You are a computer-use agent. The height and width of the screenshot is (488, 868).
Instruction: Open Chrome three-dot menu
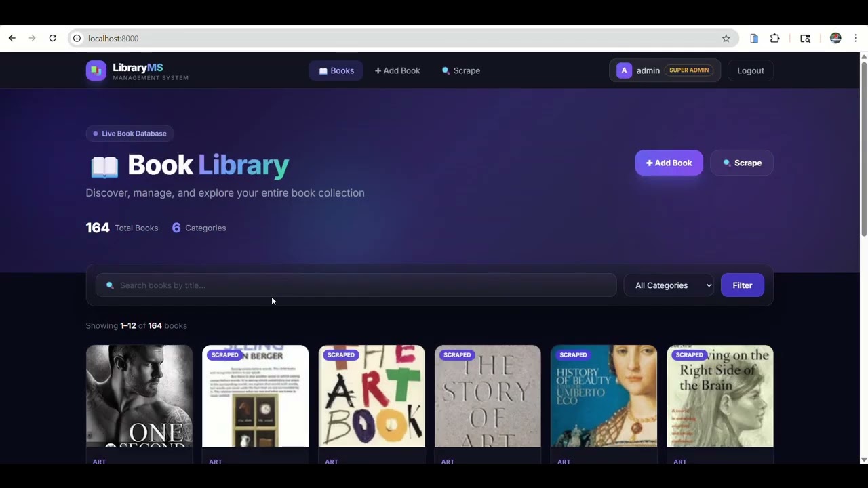[856, 39]
